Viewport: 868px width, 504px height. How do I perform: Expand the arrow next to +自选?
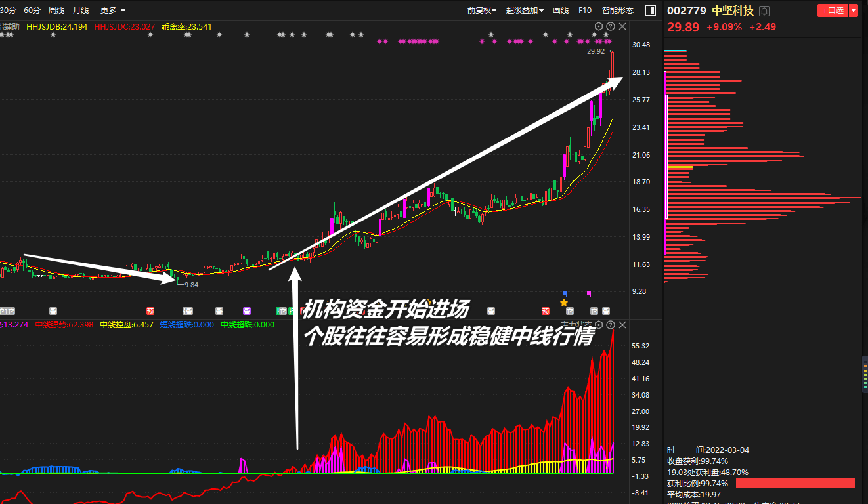pyautogui.click(x=854, y=10)
